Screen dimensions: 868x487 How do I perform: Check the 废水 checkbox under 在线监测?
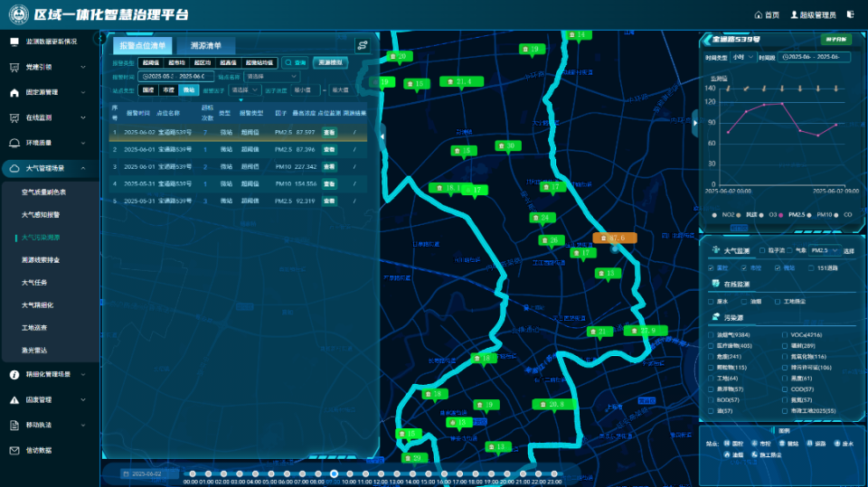click(711, 302)
